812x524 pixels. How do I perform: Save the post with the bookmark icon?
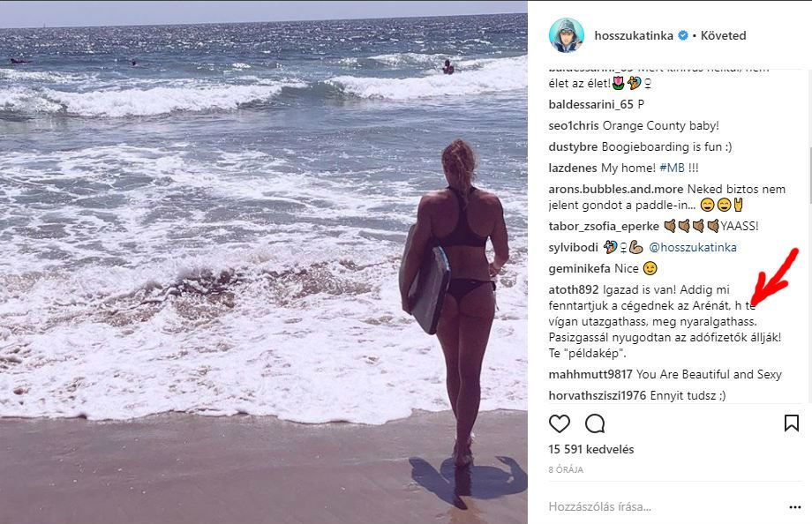click(x=792, y=423)
